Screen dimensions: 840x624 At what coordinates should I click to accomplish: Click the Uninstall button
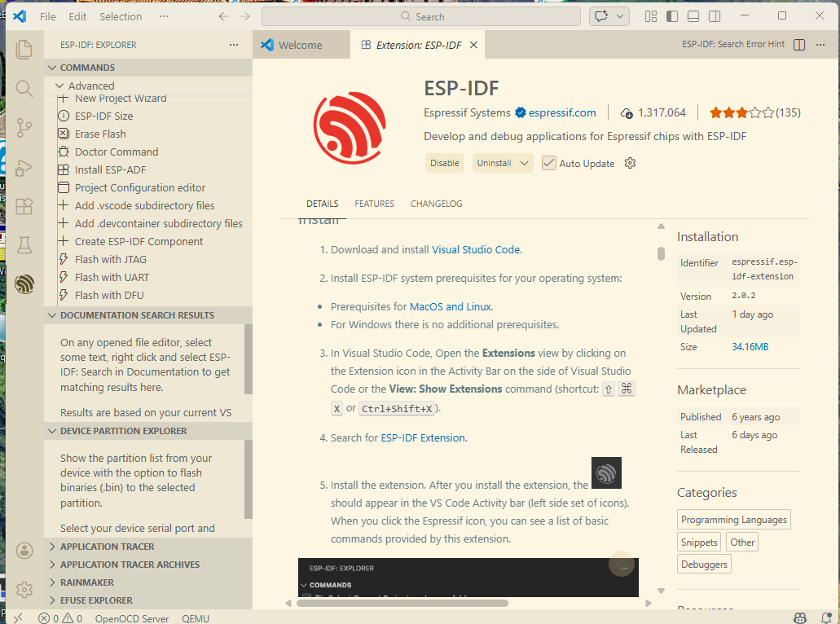coord(494,163)
